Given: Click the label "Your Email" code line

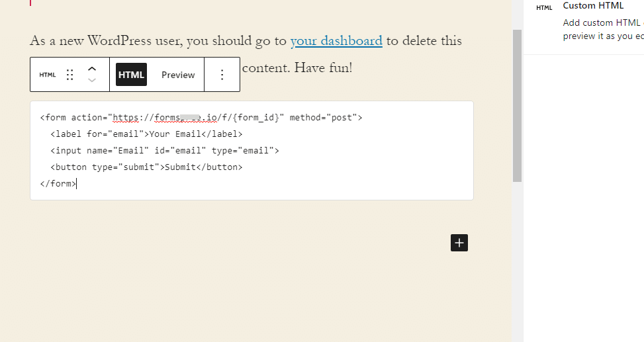Looking at the screenshot, I should coord(146,134).
